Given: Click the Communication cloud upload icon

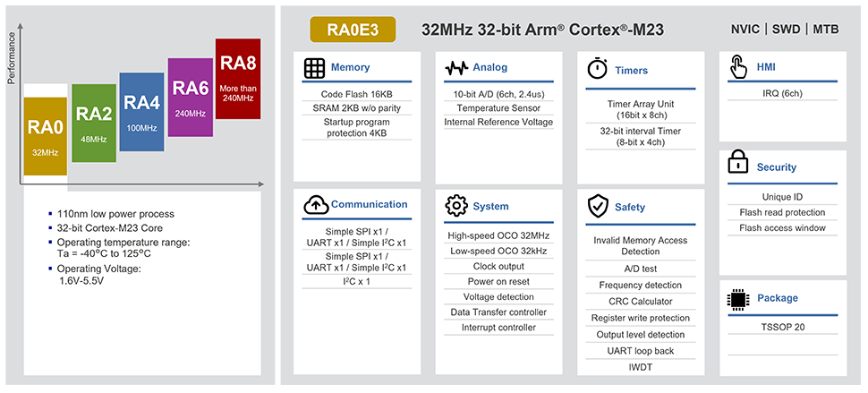Looking at the screenshot, I should click(x=316, y=205).
